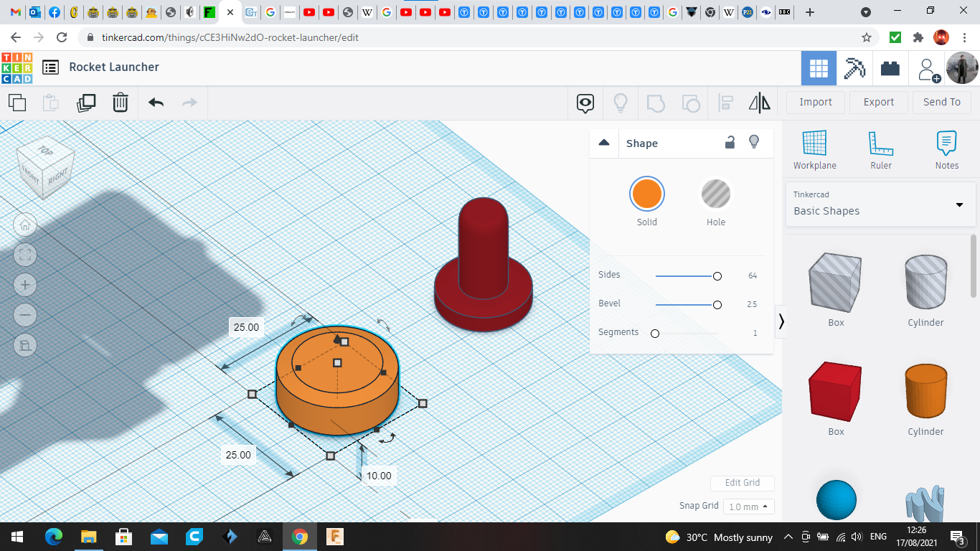Switch to the Gmail browser tab
The image size is (980, 551).
16,12
